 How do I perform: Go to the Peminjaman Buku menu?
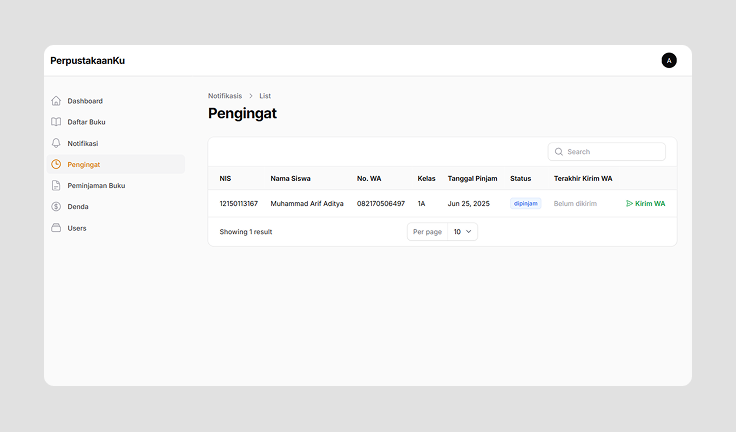(x=96, y=186)
